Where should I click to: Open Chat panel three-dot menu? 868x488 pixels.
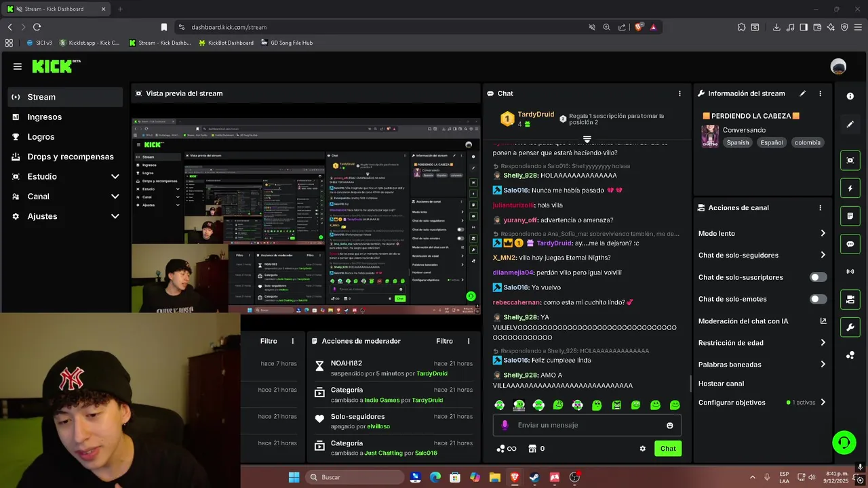(x=679, y=94)
